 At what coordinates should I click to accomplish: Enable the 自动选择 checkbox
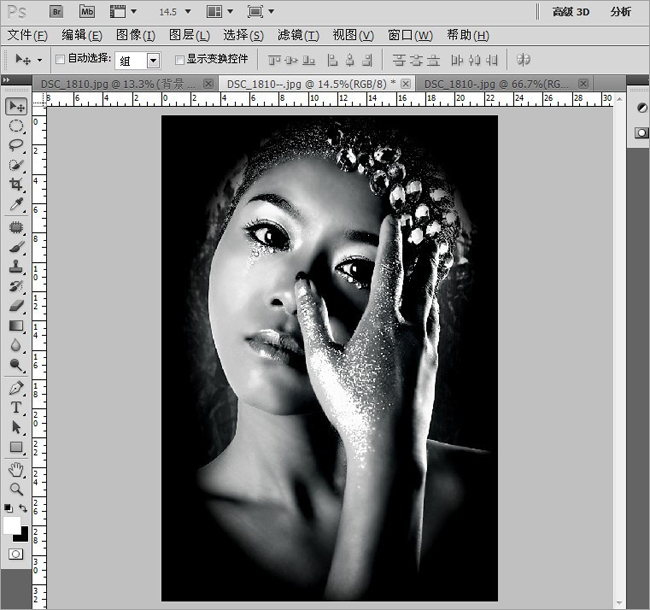(x=60, y=59)
